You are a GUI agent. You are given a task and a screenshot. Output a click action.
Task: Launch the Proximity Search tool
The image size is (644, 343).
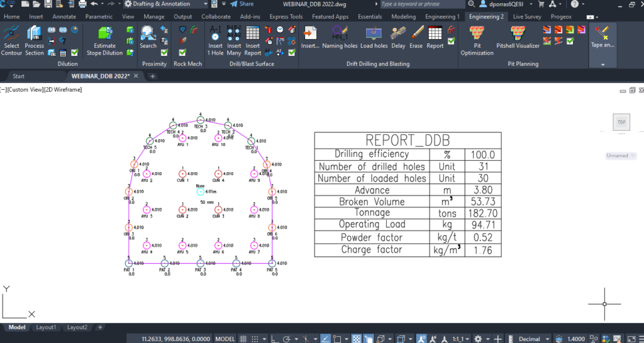pos(148,37)
